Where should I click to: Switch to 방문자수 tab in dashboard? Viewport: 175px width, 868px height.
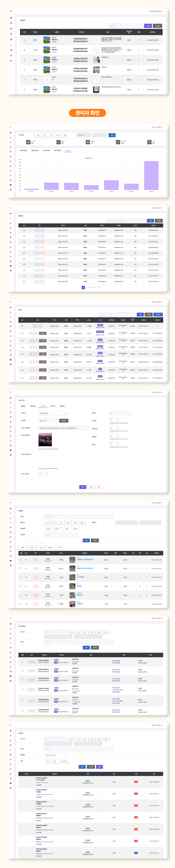[x=68, y=150]
